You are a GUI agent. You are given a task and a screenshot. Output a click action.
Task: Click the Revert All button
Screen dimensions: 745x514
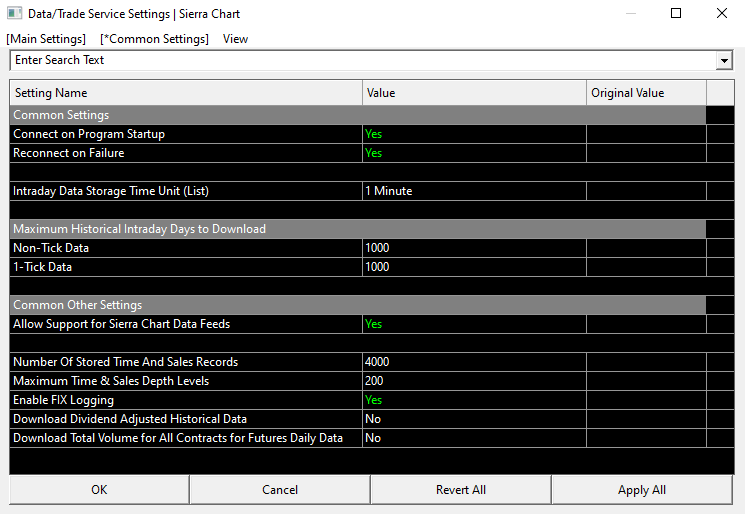point(461,490)
